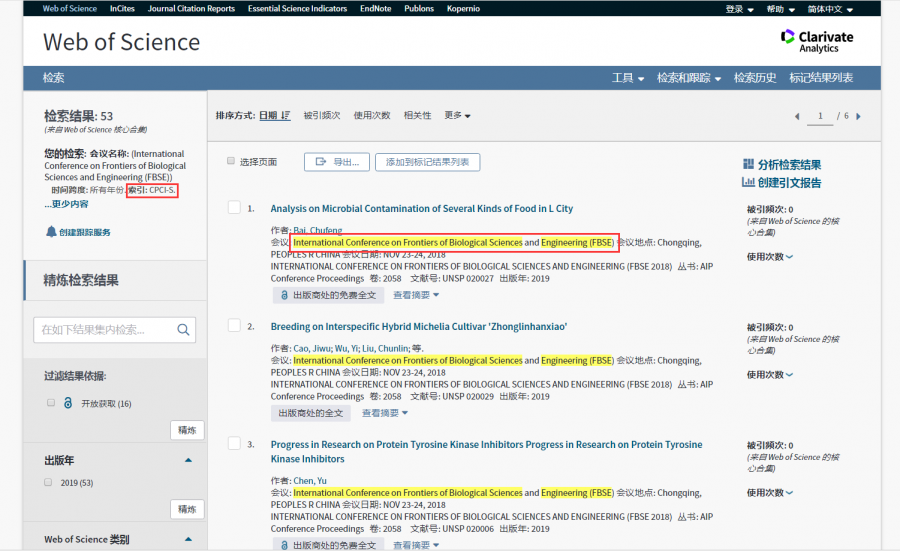Viewport: 900px width, 551px height.
Task: Open article 'Analysis on Microbial Contamination' title link
Action: pos(421,209)
